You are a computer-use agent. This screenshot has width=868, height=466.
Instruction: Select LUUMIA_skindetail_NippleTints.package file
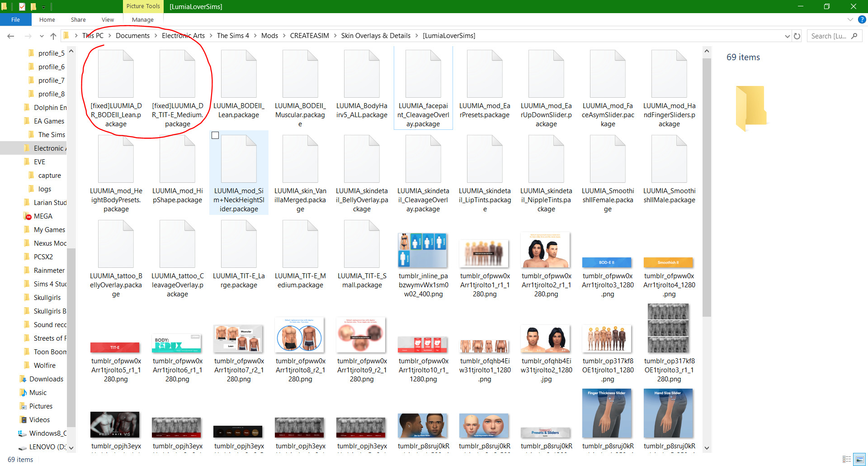click(546, 174)
